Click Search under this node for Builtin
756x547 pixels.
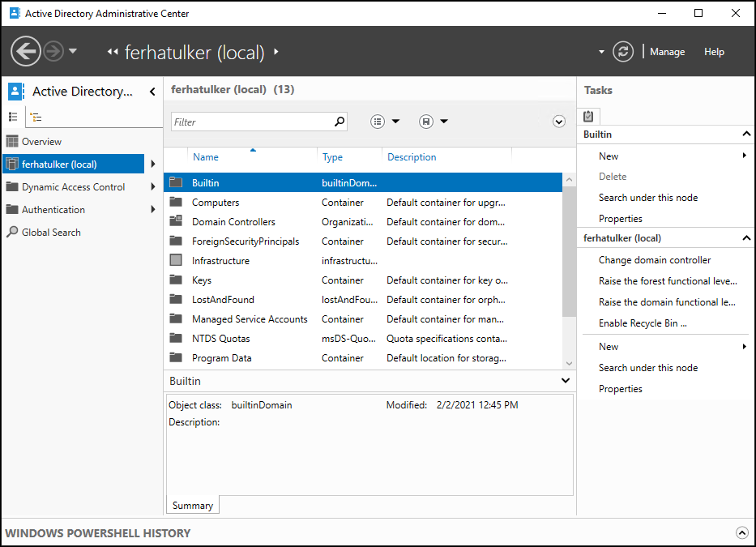pos(648,197)
